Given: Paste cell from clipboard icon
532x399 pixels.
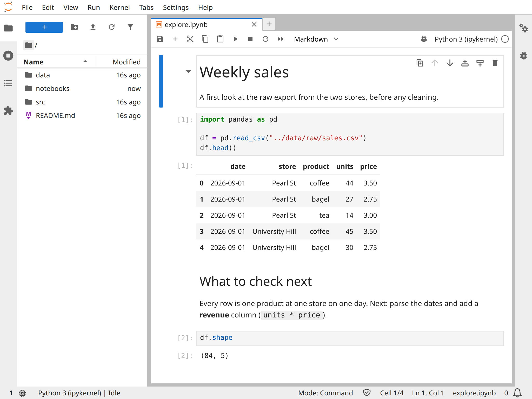Looking at the screenshot, I should tap(220, 39).
